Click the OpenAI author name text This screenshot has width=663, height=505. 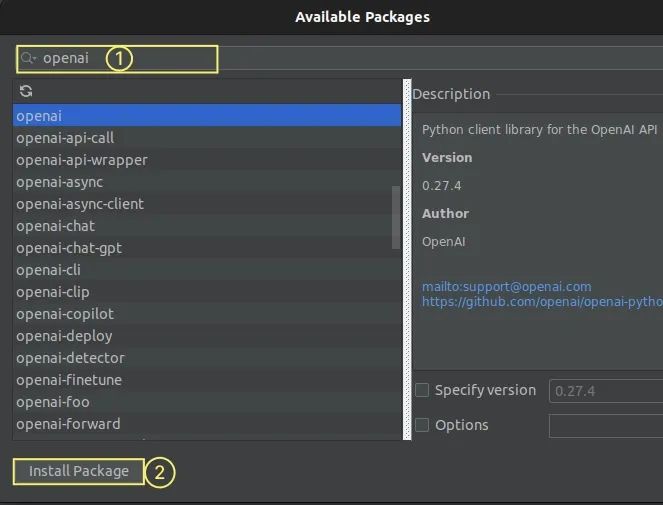[x=444, y=242]
